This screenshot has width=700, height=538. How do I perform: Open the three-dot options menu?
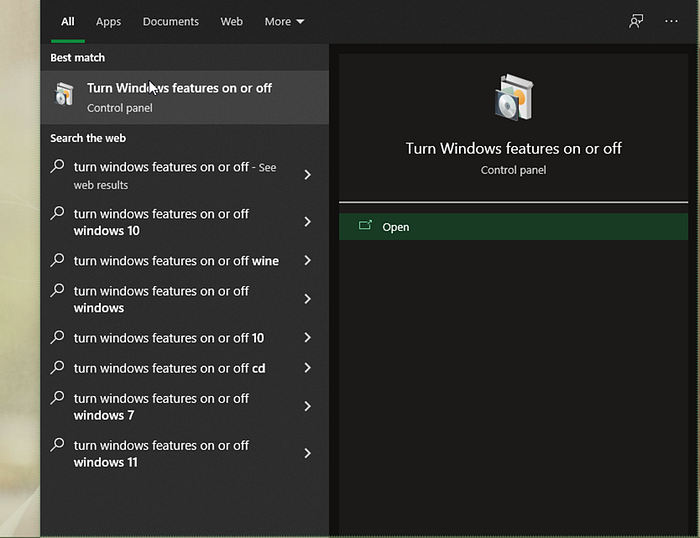671,21
